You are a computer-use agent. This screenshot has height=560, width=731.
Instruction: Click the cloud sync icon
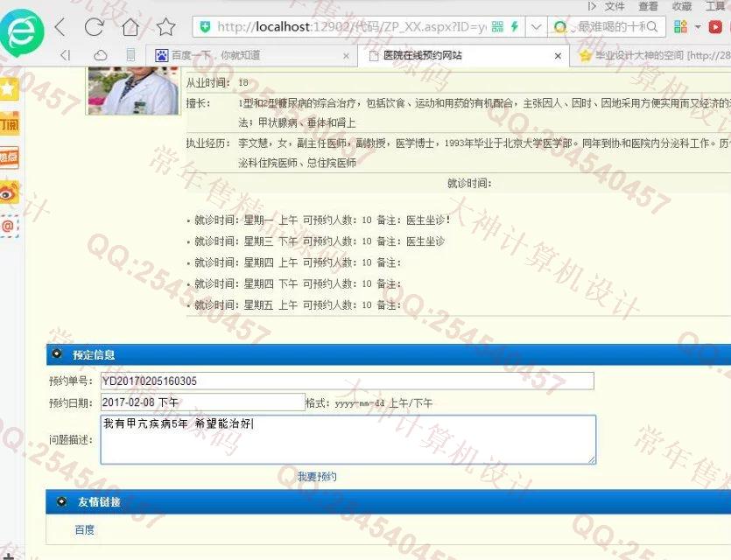click(100, 56)
